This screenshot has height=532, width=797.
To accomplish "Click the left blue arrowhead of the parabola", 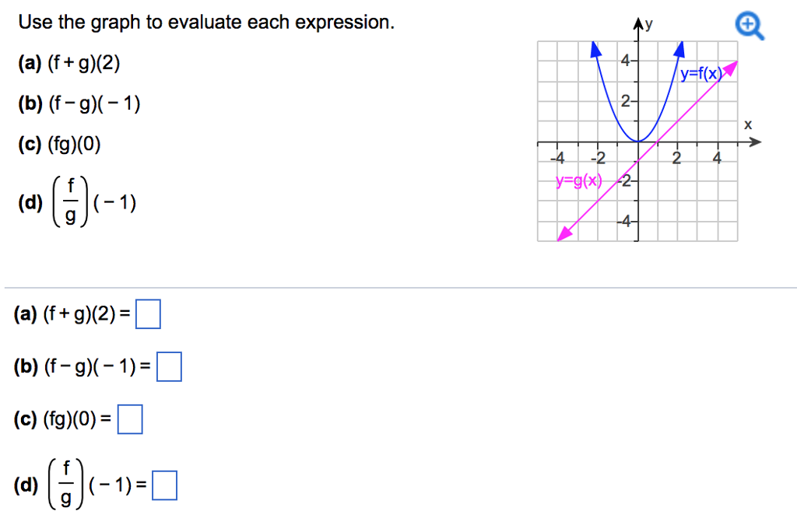I will click(595, 49).
